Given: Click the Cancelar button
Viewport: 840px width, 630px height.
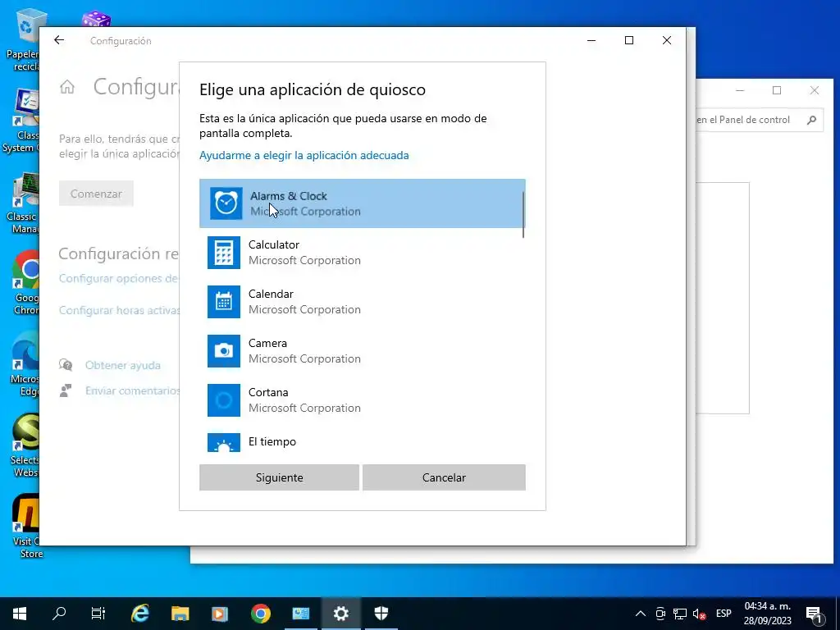Looking at the screenshot, I should [444, 477].
